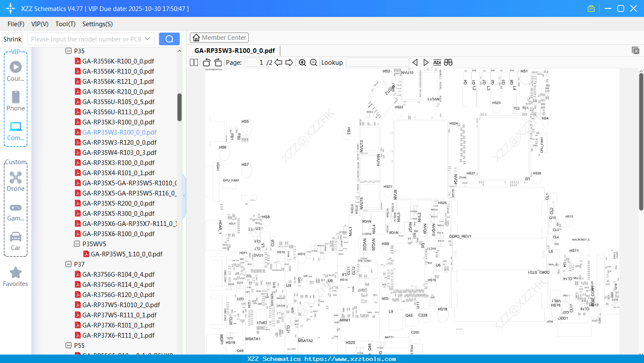Click the Member Center button
The width and height of the screenshot is (644, 363).
tap(219, 38)
